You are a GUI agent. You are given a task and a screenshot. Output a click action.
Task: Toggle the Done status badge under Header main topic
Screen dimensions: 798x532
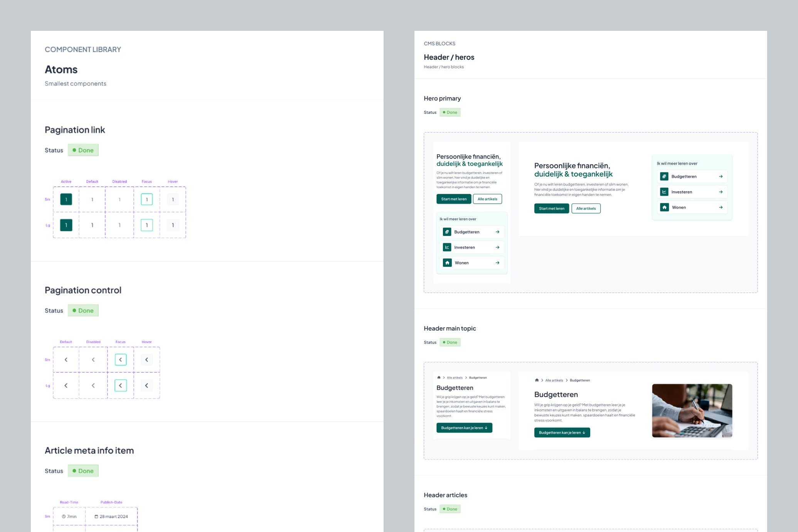pos(450,342)
